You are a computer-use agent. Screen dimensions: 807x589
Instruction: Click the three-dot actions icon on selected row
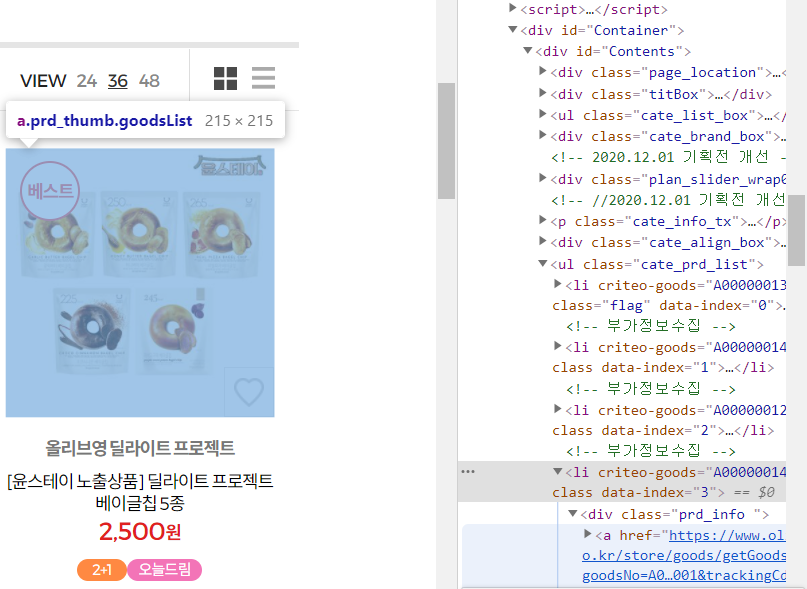468,472
